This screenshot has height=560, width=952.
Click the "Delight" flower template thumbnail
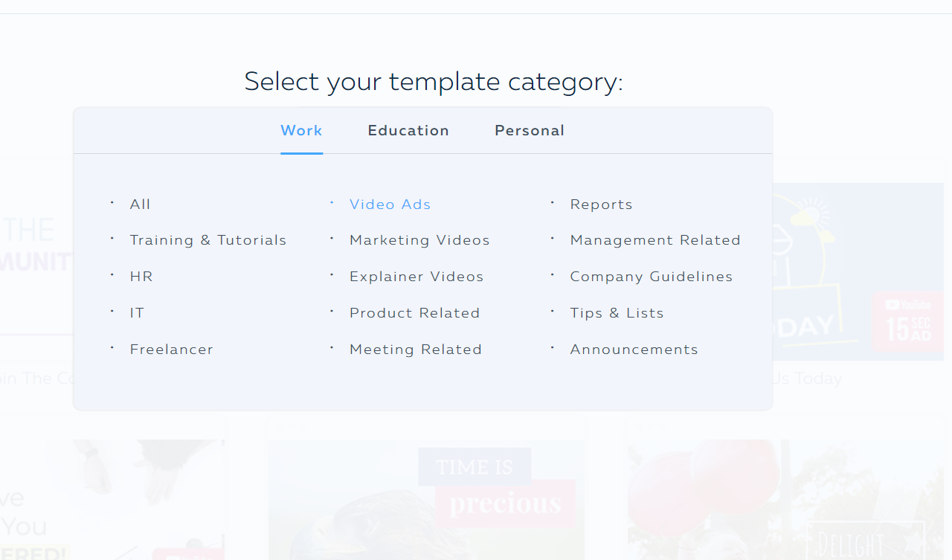(x=785, y=498)
